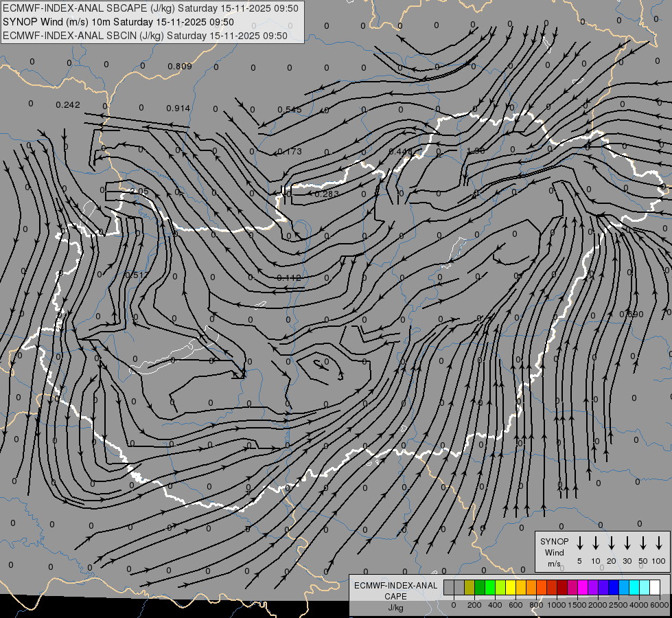672x618 pixels.
Task: Click the 1000 tick label in CAPE legend
Action: (557, 605)
